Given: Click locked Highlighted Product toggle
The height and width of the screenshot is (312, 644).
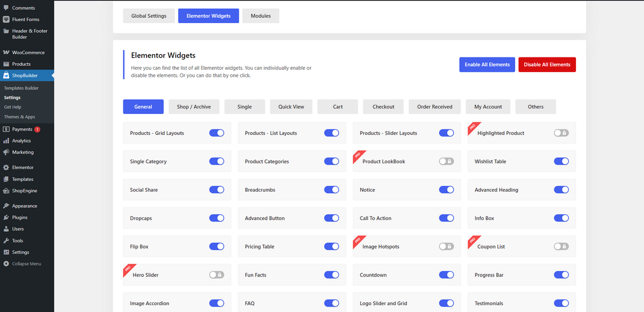Looking at the screenshot, I should pyautogui.click(x=561, y=133).
